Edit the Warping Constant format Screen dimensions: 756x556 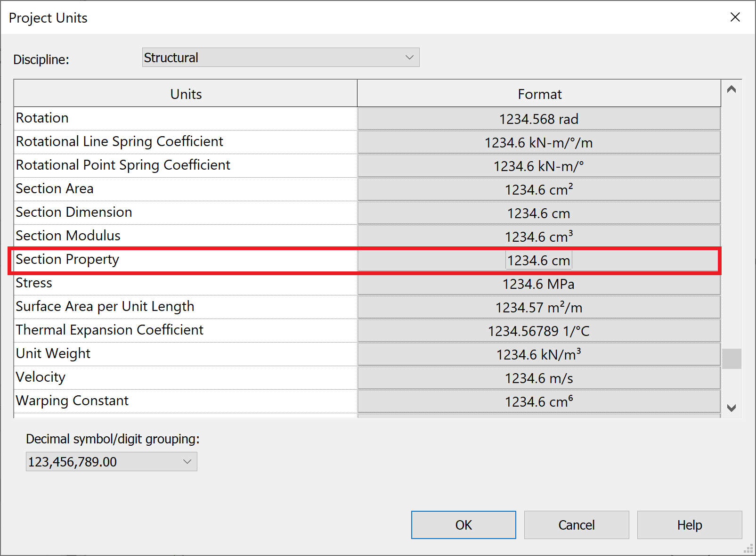pos(539,401)
